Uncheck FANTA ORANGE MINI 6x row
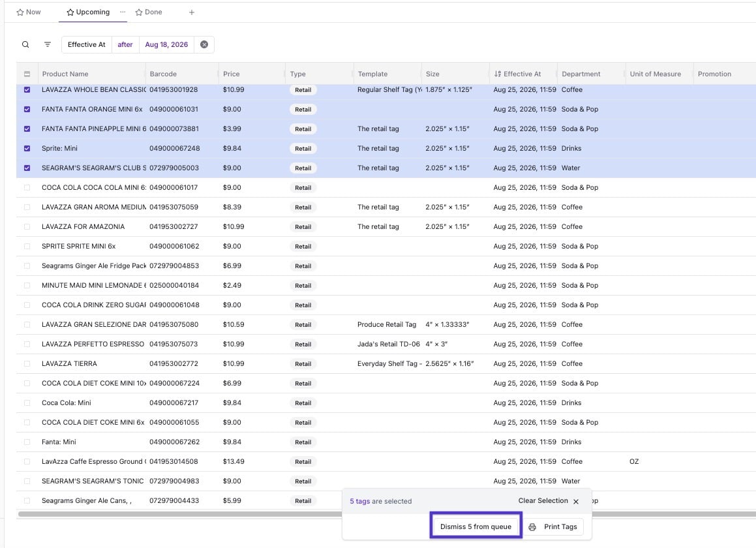This screenshot has height=548, width=756. [x=27, y=110]
